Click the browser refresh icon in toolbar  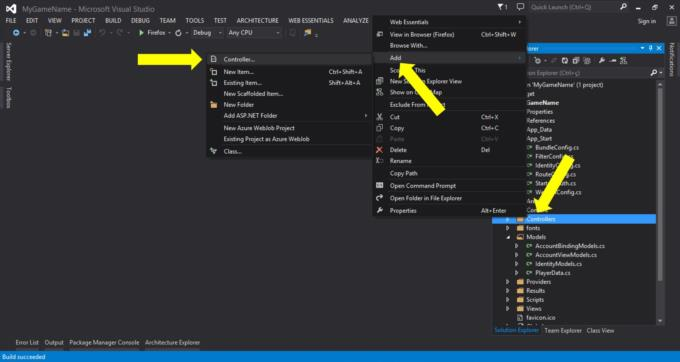(178, 33)
